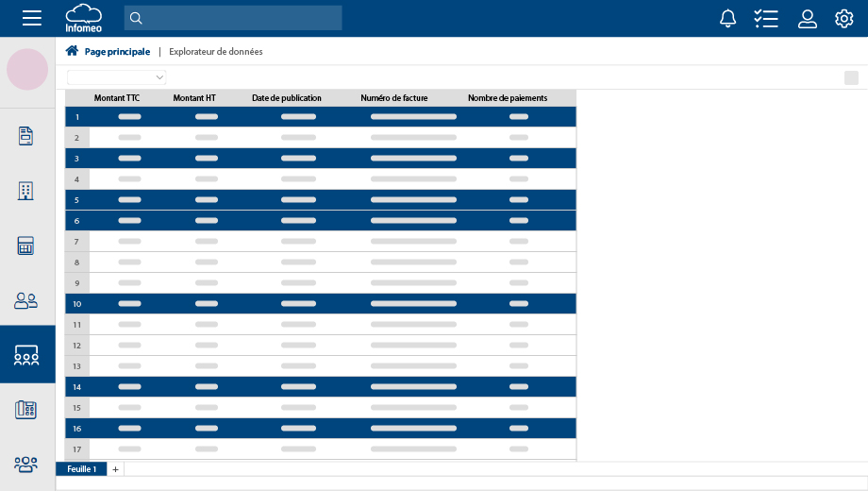Select row 10 header

pyautogui.click(x=77, y=304)
